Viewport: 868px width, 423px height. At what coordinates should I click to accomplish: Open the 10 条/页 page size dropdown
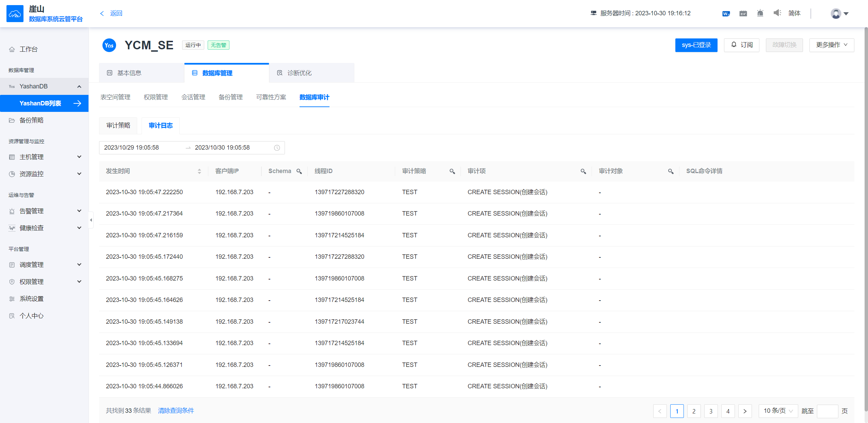778,411
